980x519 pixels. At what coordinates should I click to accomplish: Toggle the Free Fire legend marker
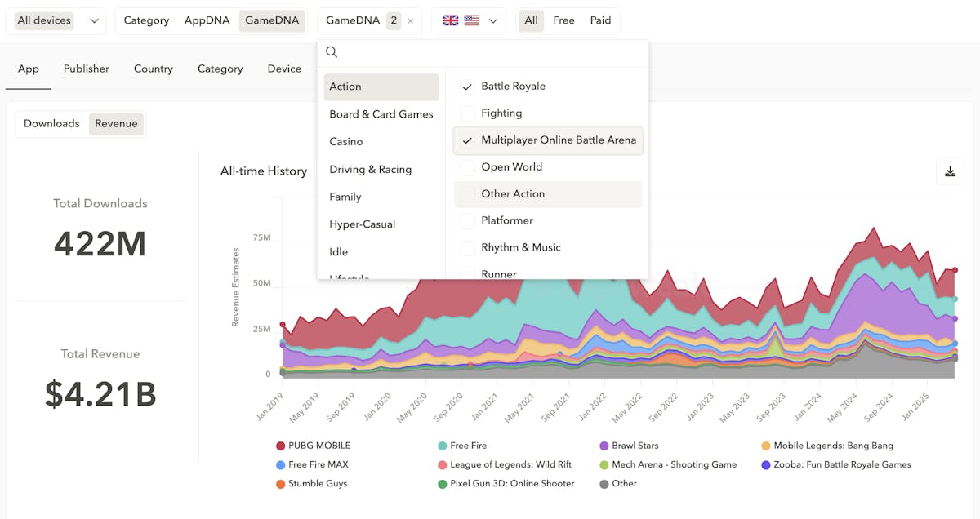pos(442,446)
